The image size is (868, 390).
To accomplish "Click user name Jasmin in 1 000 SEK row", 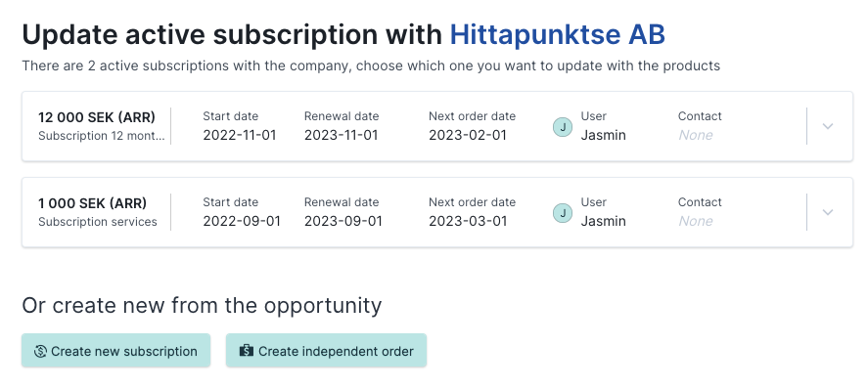I will pos(604,221).
